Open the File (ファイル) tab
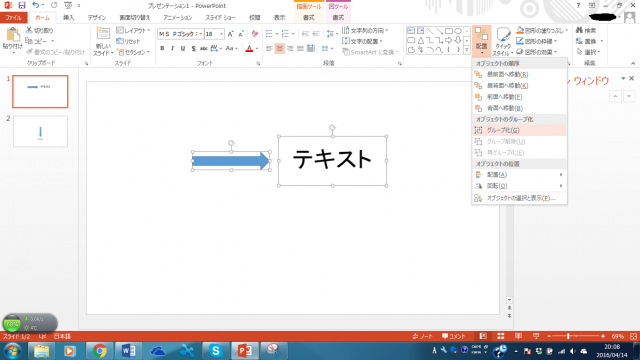This screenshot has width=640, height=360. coord(13,18)
